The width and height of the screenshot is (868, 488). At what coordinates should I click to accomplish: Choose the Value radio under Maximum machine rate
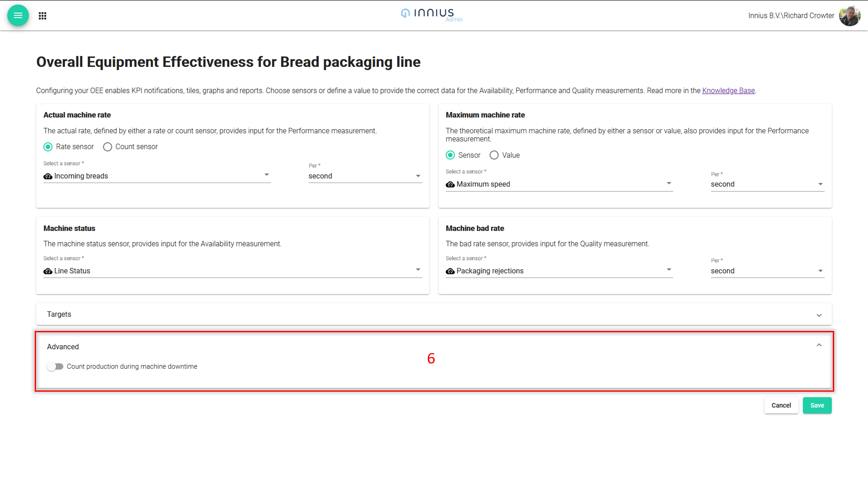click(x=494, y=155)
